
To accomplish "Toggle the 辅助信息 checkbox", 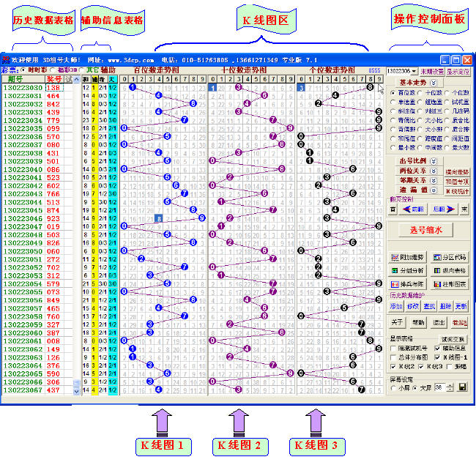I will (x=437, y=348).
